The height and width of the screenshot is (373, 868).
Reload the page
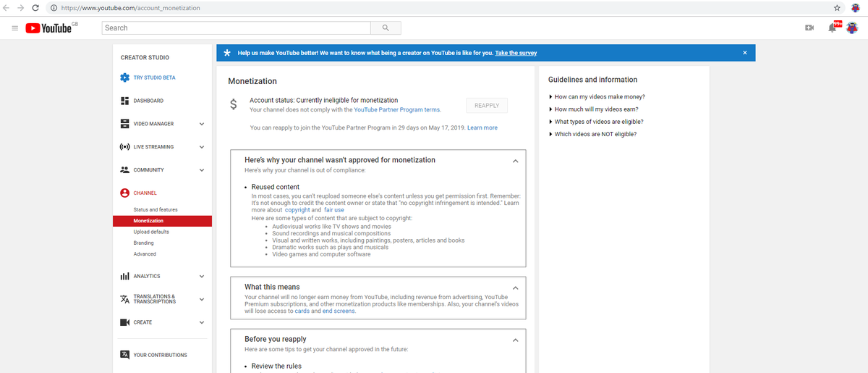[x=37, y=8]
